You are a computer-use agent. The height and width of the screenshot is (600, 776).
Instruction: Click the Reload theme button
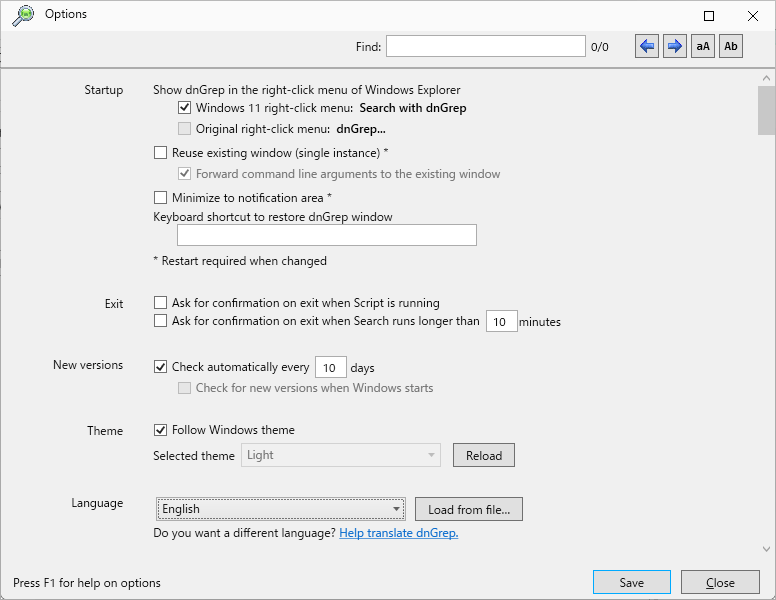pyautogui.click(x=484, y=455)
